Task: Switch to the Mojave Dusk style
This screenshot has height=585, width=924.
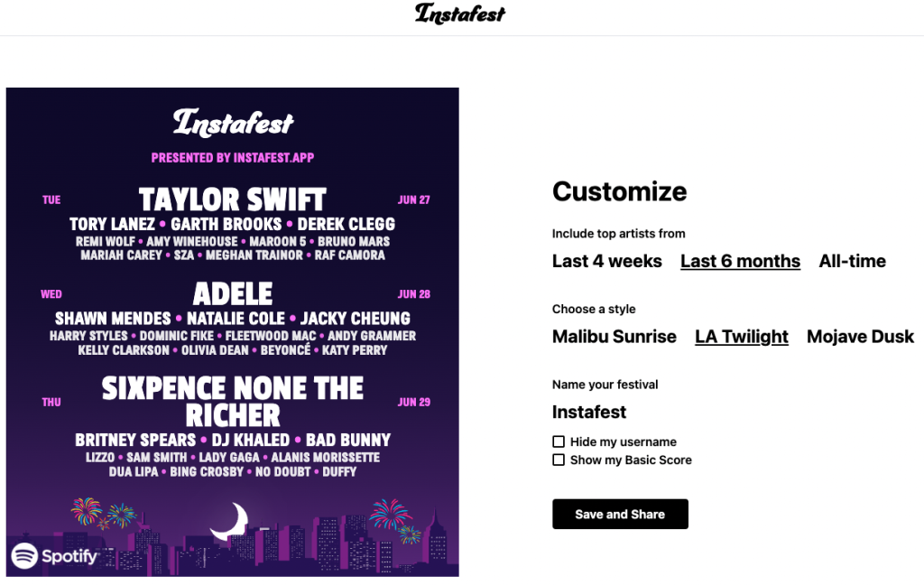Action: [x=860, y=337]
